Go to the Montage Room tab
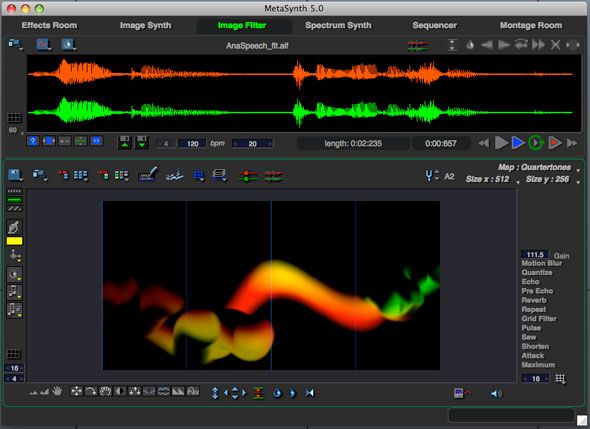 [x=531, y=25]
